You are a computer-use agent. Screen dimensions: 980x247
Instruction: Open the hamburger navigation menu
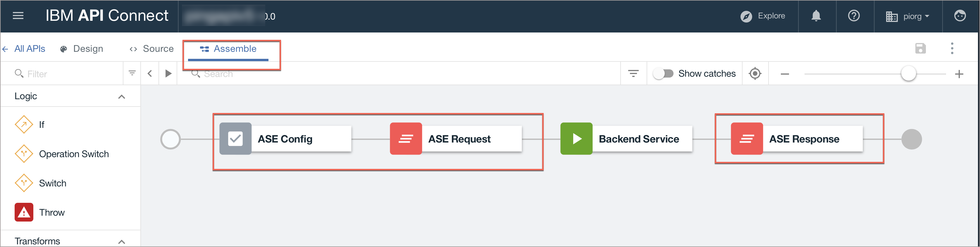point(18,16)
